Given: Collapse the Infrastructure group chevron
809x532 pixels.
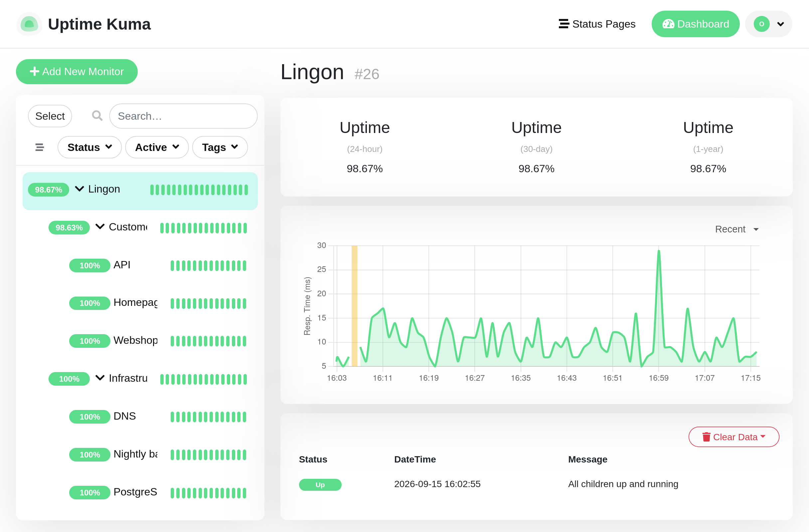Looking at the screenshot, I should click(99, 378).
